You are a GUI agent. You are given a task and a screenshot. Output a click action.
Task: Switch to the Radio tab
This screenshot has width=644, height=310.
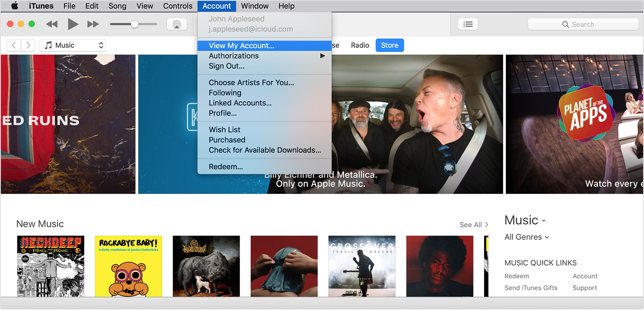click(x=360, y=45)
